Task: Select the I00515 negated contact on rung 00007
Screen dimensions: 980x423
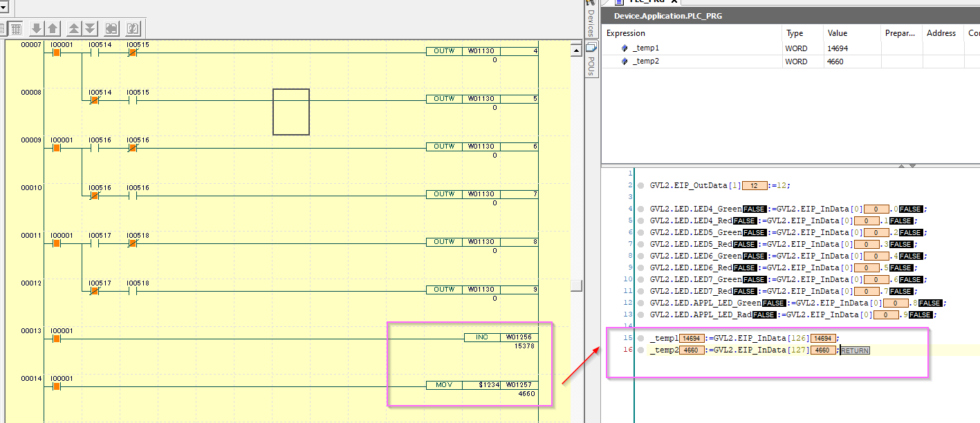Action: tap(133, 51)
